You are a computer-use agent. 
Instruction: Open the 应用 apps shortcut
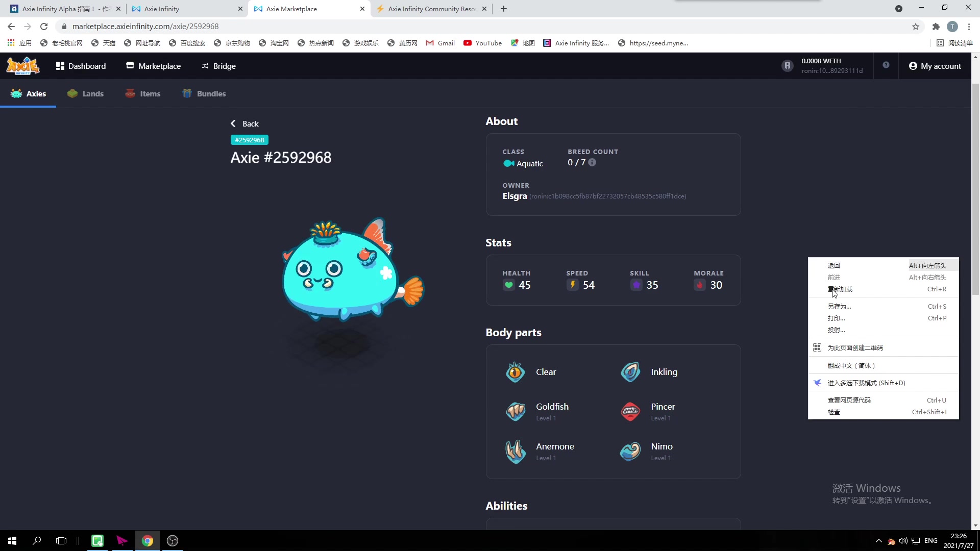(19, 43)
